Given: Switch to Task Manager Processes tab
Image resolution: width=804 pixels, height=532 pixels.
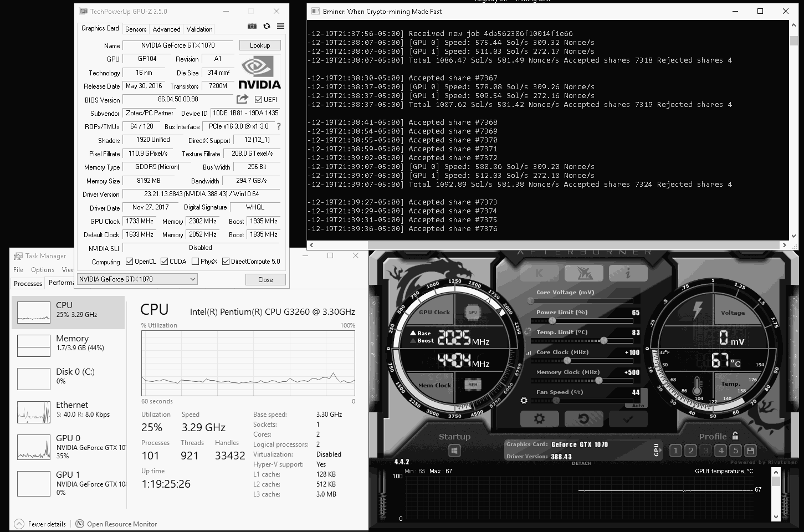Looking at the screenshot, I should [28, 283].
